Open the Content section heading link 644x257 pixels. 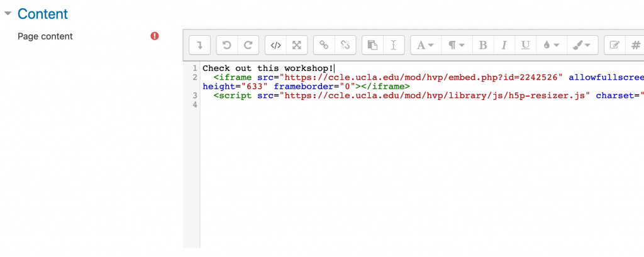click(43, 14)
